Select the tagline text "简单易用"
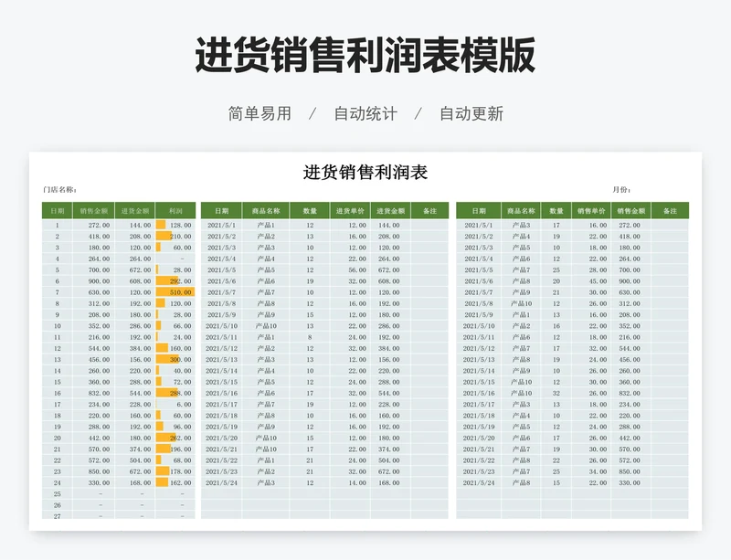Image resolution: width=731 pixels, height=560 pixels. (260, 113)
